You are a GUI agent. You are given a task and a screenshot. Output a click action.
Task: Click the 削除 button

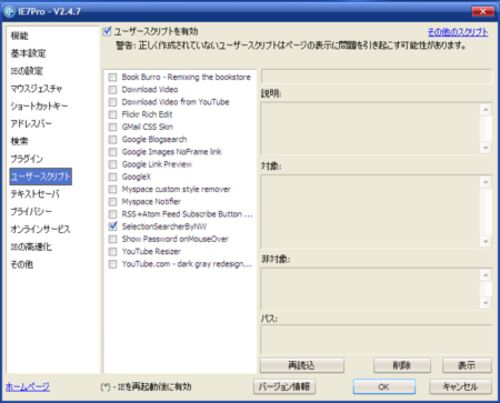[x=402, y=366]
